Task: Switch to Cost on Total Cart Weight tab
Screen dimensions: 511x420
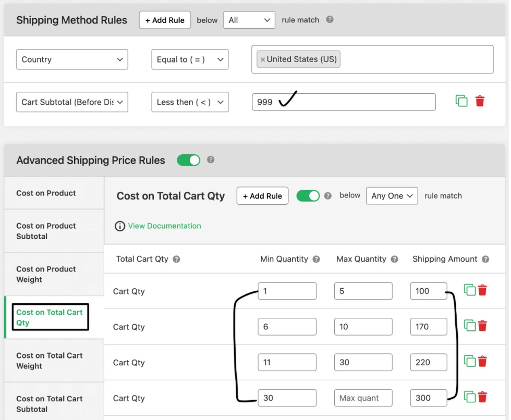Action: point(54,361)
